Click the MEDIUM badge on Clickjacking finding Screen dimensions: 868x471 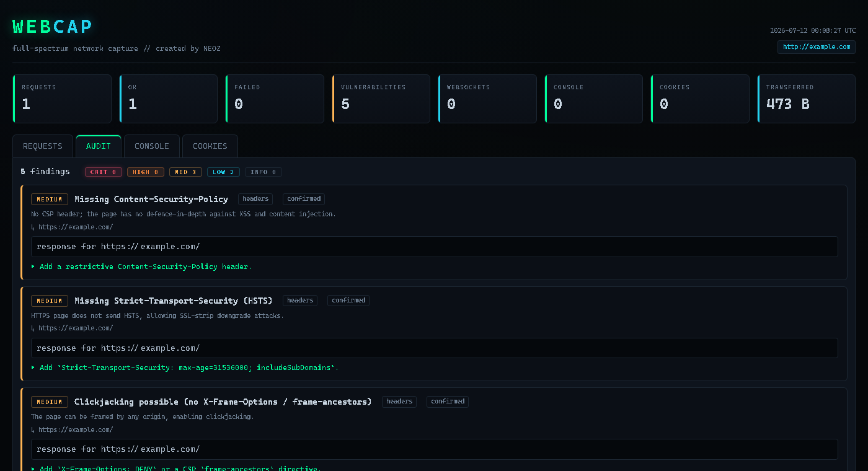[x=50, y=402]
